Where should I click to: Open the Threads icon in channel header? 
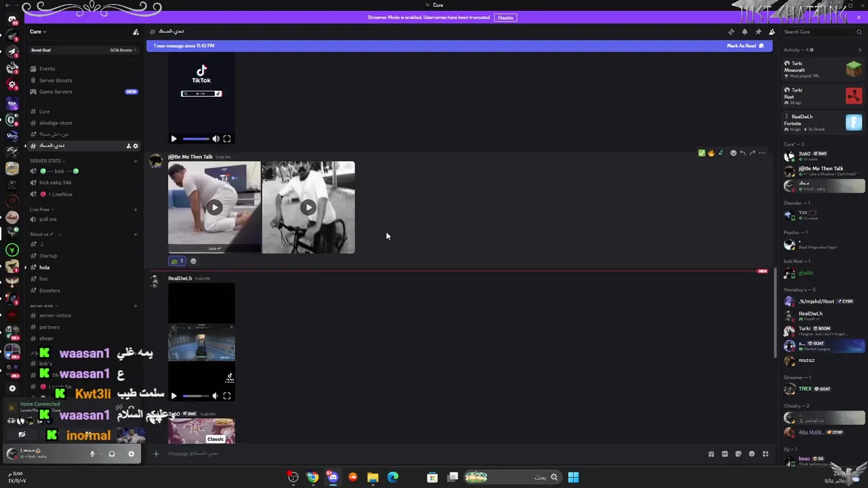point(731,32)
